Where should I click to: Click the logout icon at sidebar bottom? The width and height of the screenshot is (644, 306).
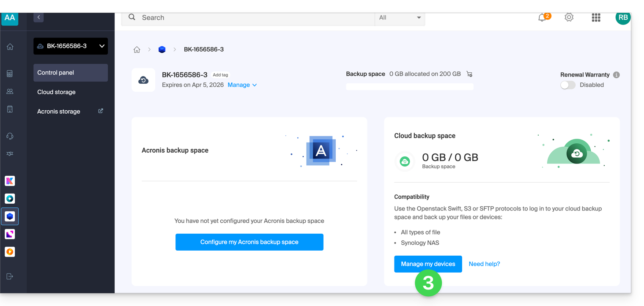coord(10,276)
